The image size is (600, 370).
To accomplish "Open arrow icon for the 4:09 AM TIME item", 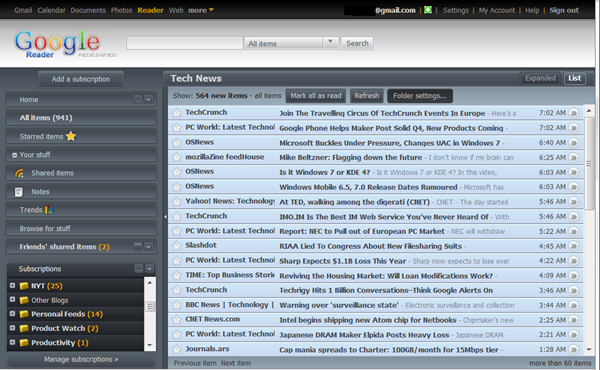I will [574, 276].
